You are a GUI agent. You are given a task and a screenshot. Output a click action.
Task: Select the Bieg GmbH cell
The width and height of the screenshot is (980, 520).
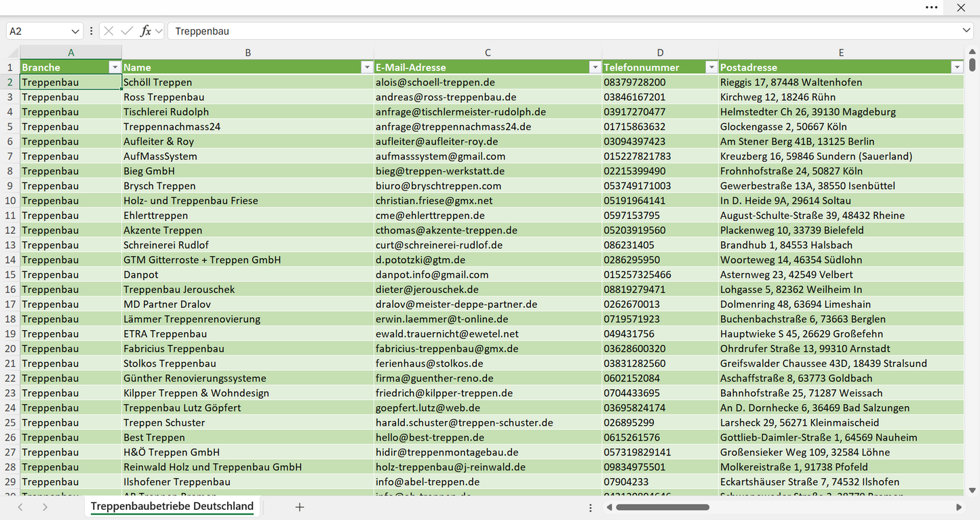click(248, 171)
